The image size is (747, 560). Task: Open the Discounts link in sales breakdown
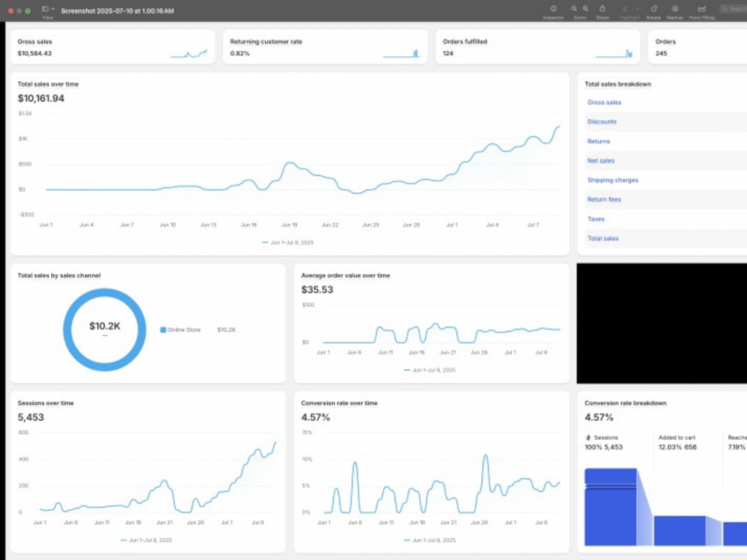click(x=602, y=122)
